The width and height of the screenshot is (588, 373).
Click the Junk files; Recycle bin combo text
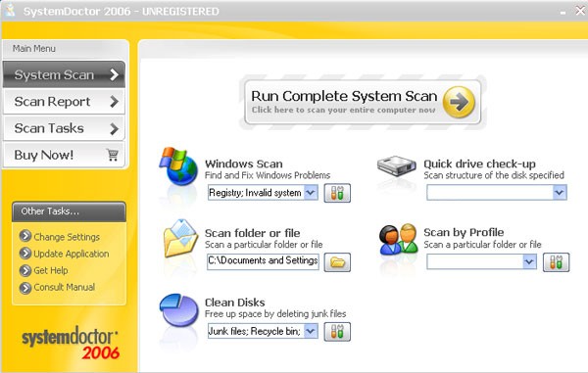256,331
